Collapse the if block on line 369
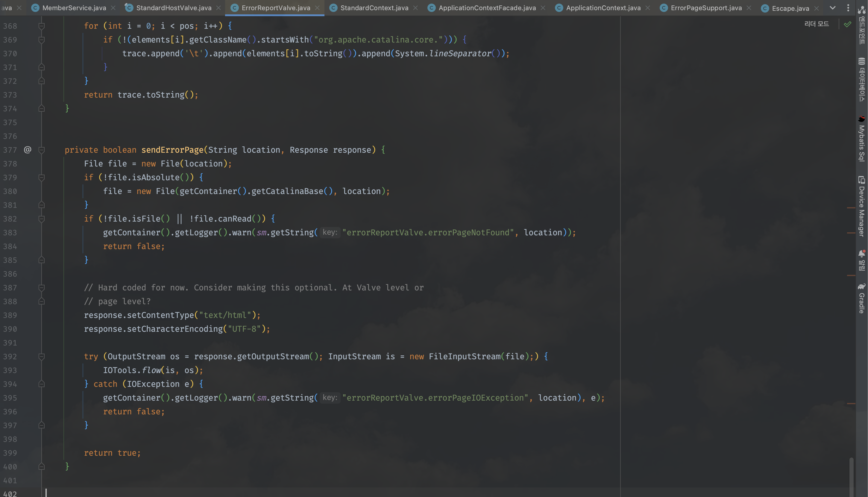868x497 pixels. coord(42,40)
